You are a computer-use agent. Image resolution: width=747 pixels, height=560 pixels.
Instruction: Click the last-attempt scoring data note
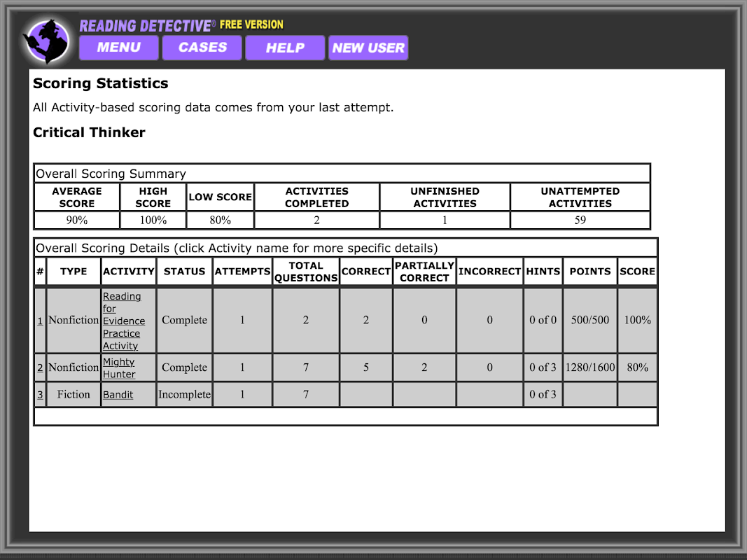click(213, 108)
